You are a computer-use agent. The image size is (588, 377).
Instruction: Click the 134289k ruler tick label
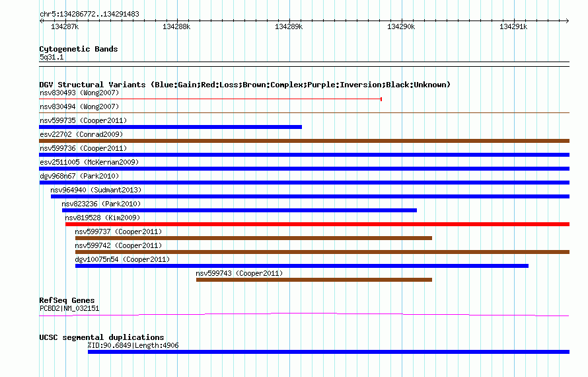289,26
